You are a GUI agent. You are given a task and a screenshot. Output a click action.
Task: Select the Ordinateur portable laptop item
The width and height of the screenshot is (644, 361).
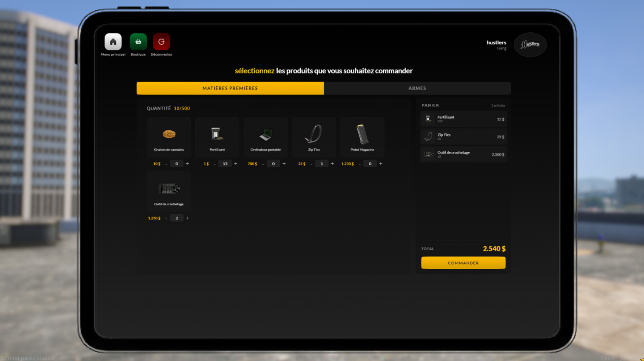pos(265,135)
